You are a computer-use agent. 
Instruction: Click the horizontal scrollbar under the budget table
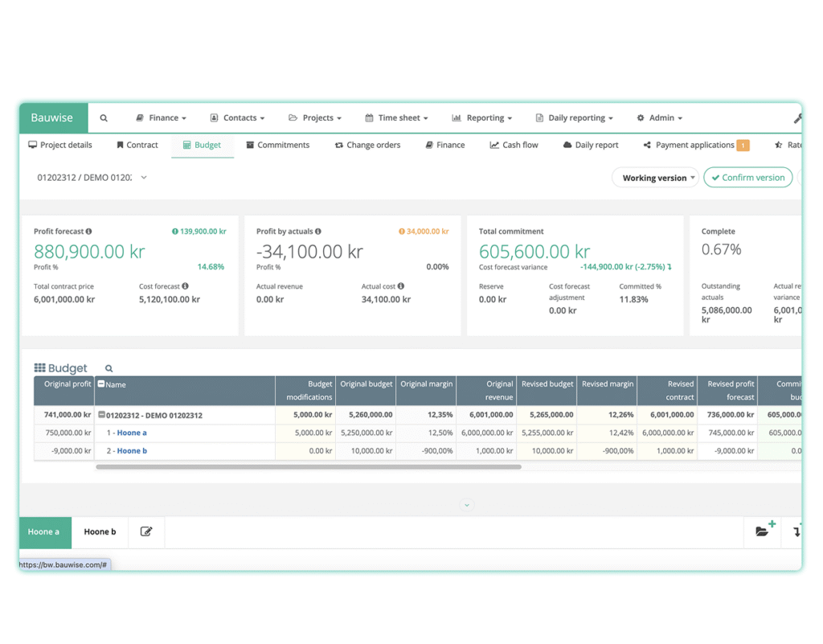coord(309,466)
